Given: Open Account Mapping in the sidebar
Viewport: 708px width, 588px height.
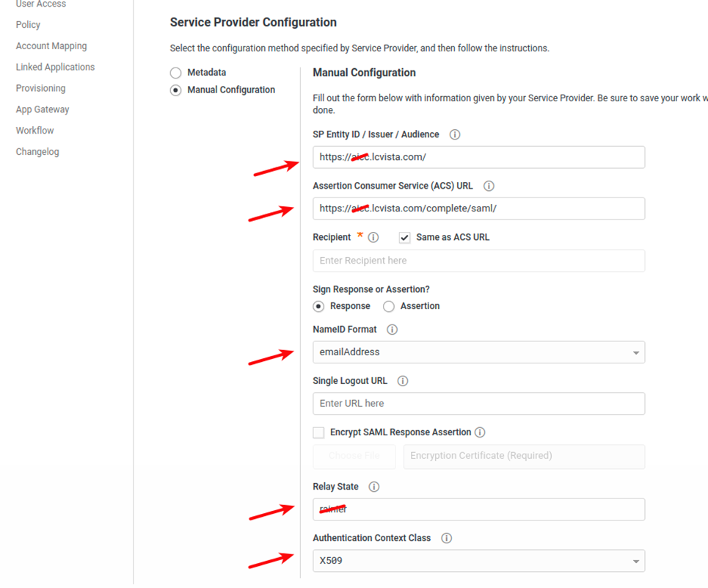Looking at the screenshot, I should pos(51,46).
